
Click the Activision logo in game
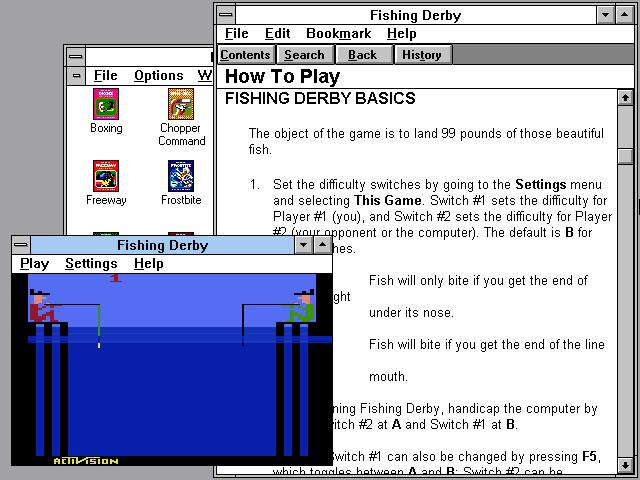click(x=86, y=461)
